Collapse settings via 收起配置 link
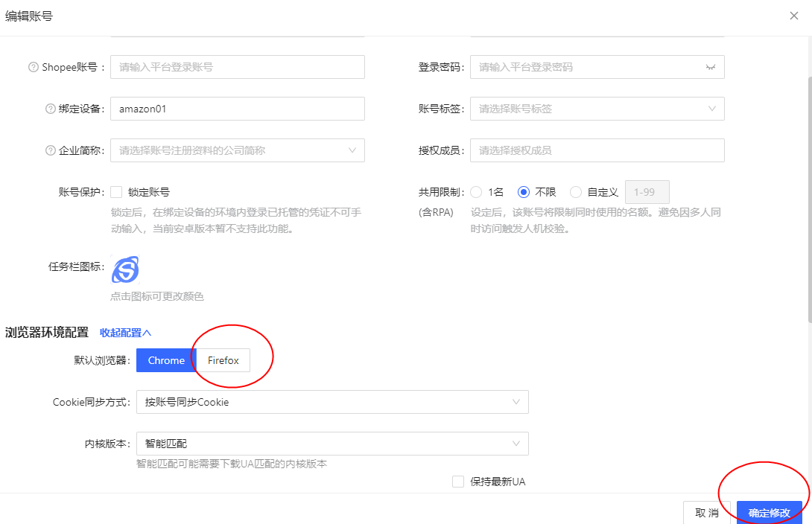 (125, 333)
